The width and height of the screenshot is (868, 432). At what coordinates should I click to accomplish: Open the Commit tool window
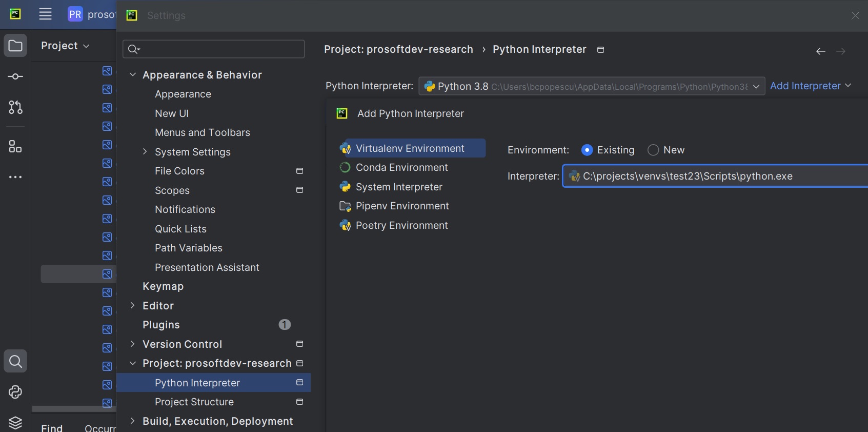(15, 76)
